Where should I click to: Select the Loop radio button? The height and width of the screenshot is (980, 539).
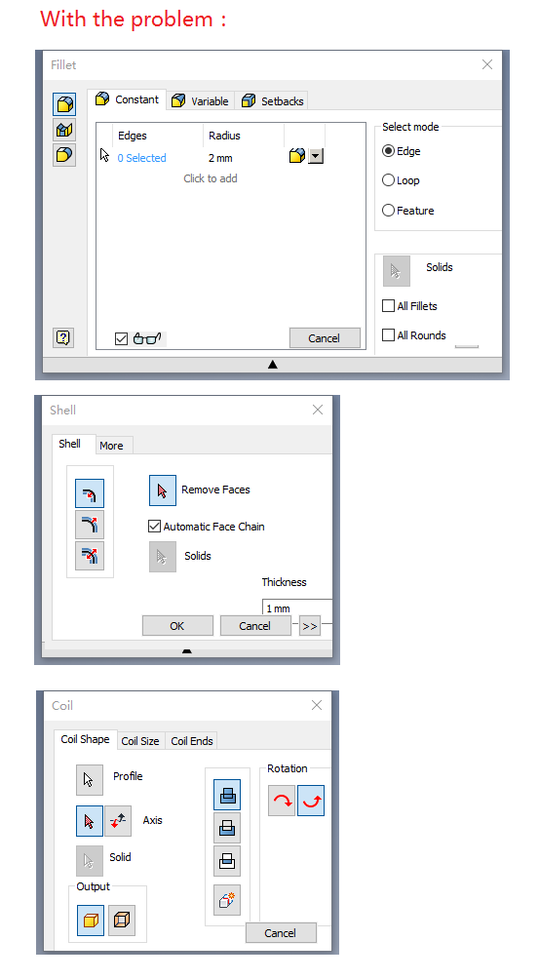click(x=389, y=180)
